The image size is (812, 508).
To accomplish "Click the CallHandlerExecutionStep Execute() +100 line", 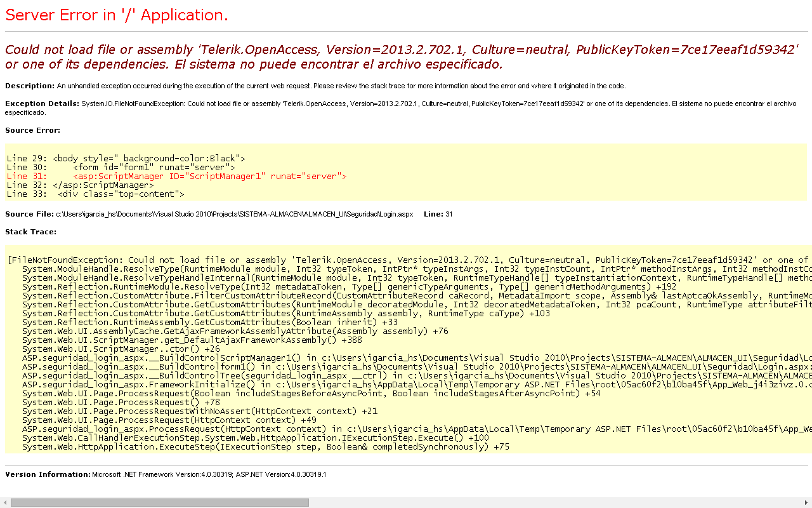I will 255,438.
